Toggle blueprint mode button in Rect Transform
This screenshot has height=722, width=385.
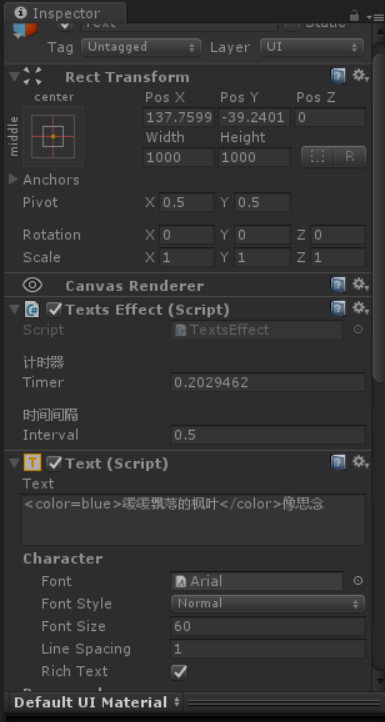(317, 157)
